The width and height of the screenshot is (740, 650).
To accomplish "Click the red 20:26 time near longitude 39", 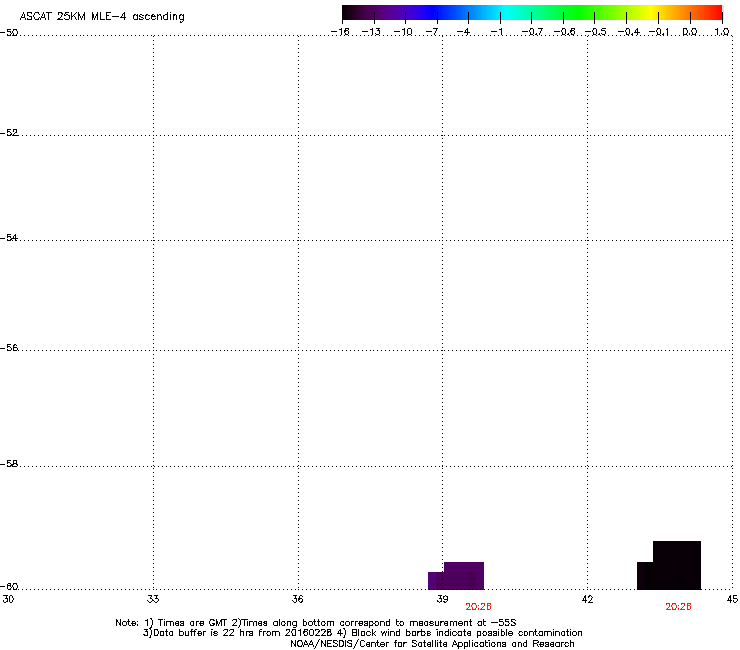I will pos(478,607).
